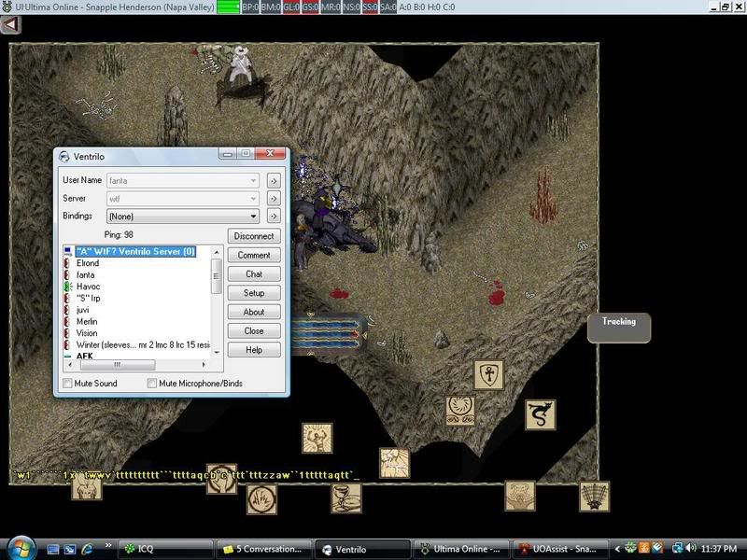The width and height of the screenshot is (747, 560).
Task: Expand quick launch overflow chevron
Action: [108, 546]
